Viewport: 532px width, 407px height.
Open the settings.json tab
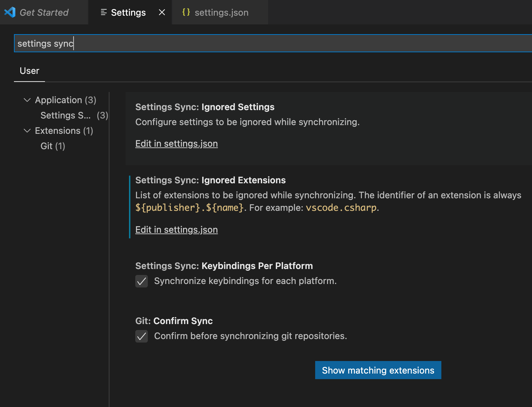tap(221, 13)
